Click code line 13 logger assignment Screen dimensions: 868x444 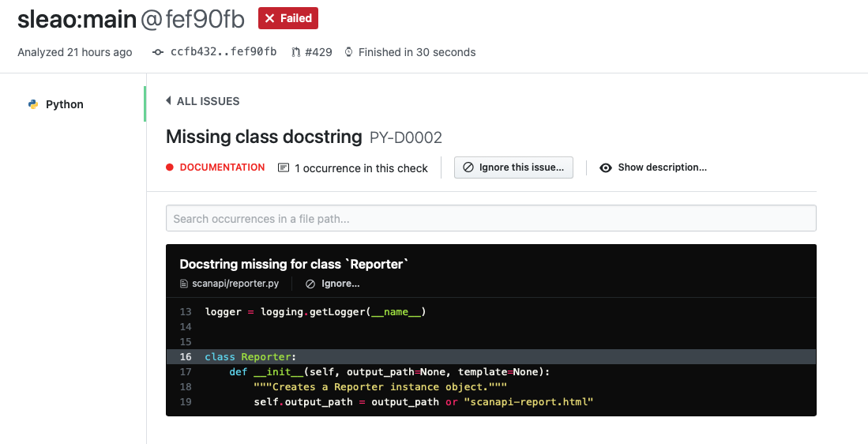(x=316, y=312)
